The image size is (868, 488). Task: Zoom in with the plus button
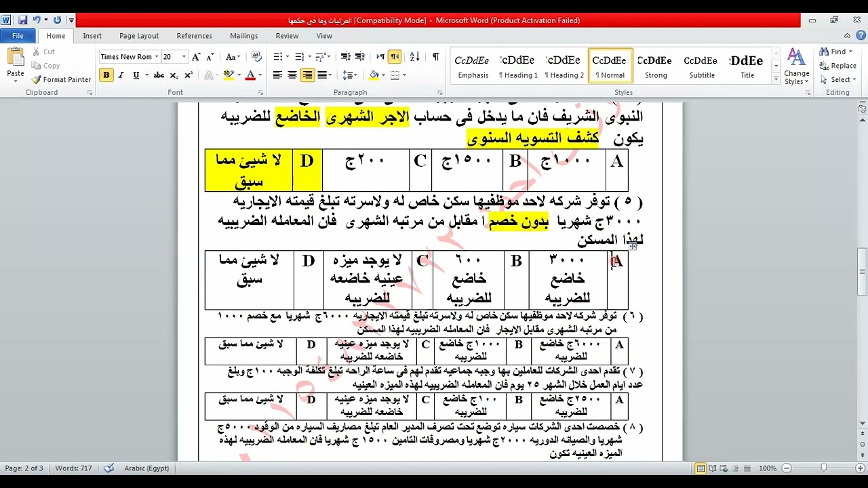[861, 468]
